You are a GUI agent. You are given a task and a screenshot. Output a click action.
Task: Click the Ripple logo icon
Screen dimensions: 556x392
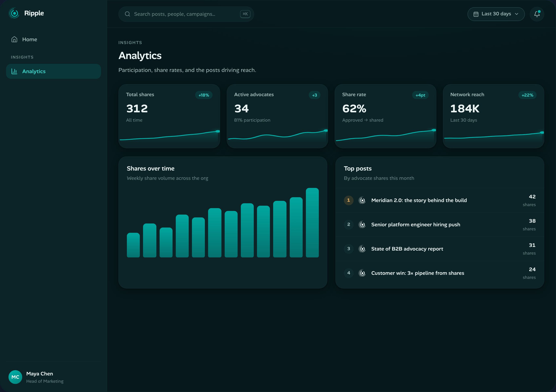(x=14, y=13)
